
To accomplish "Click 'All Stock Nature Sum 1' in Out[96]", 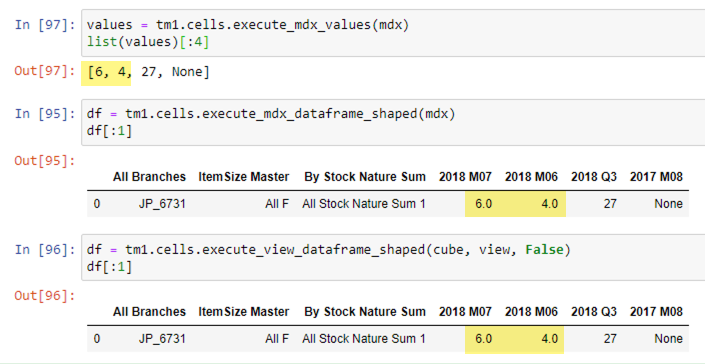I will [x=364, y=339].
